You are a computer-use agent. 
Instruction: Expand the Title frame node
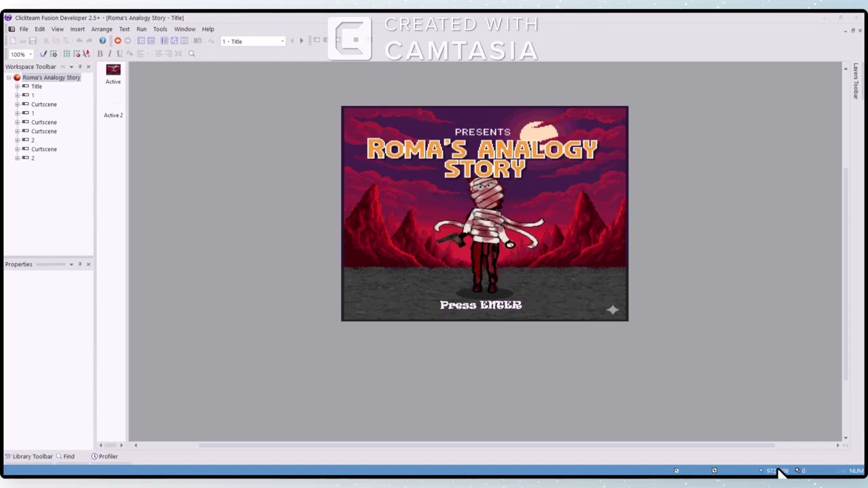(x=17, y=87)
